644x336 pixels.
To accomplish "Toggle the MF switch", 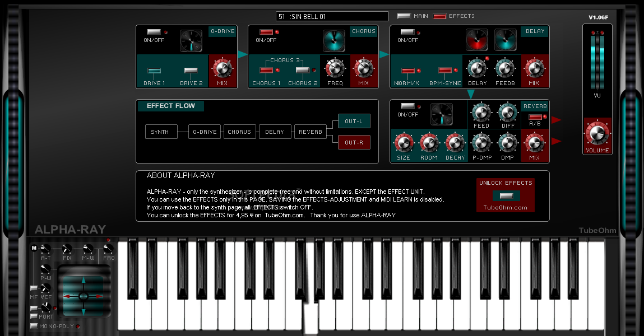I will point(34,288).
